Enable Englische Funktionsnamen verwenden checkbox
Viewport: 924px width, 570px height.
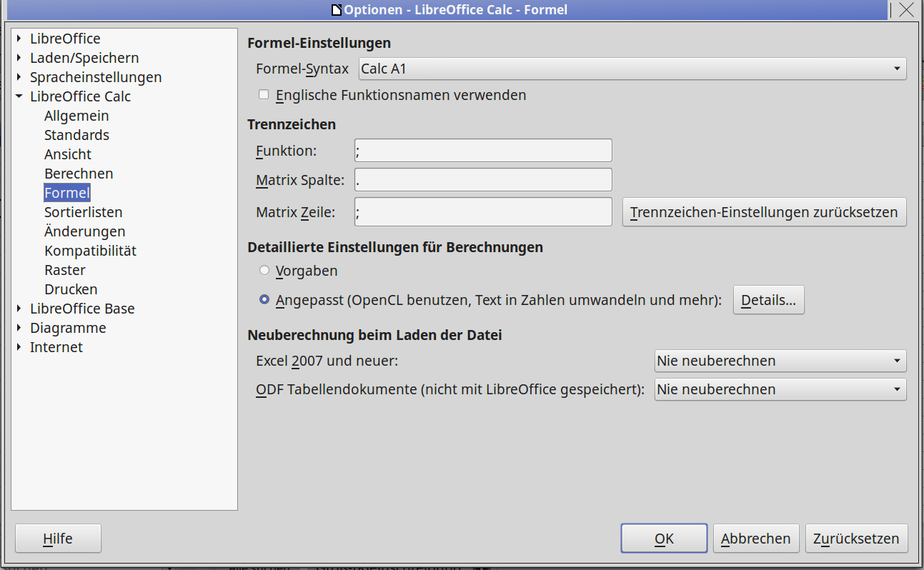click(264, 94)
